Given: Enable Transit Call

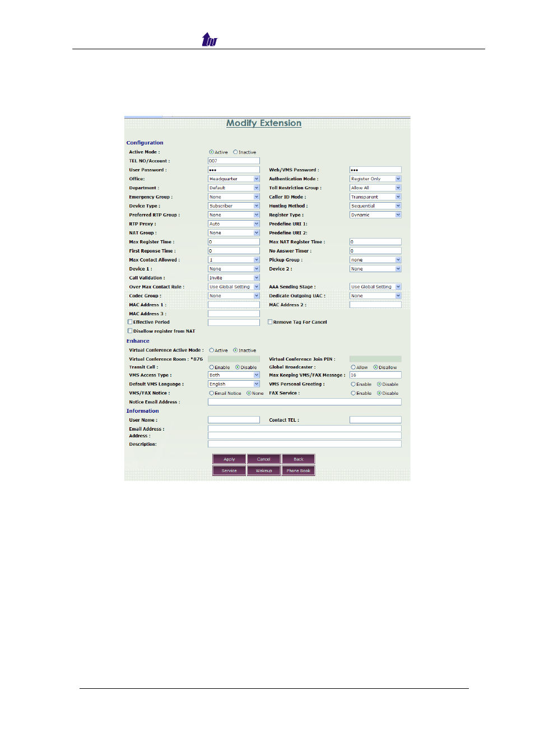Looking at the screenshot, I should tap(212, 367).
